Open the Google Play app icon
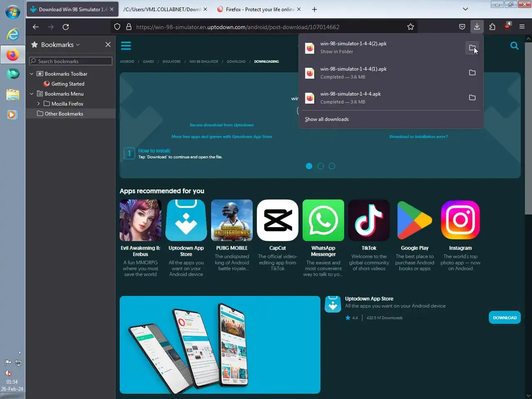 [415, 220]
